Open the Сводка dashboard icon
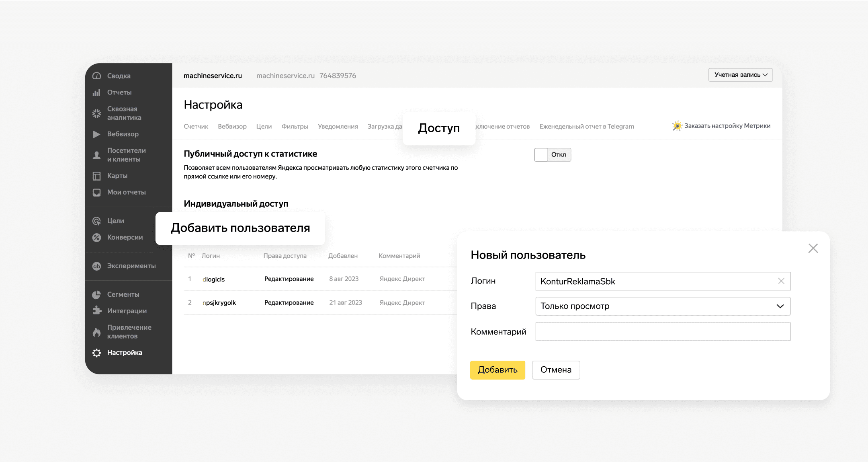This screenshot has width=868, height=462. pos(96,76)
